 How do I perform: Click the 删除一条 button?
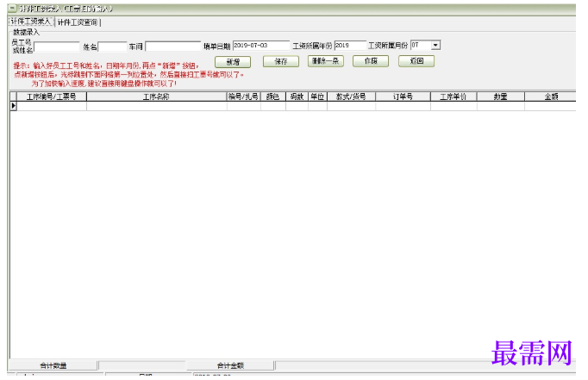tap(326, 61)
